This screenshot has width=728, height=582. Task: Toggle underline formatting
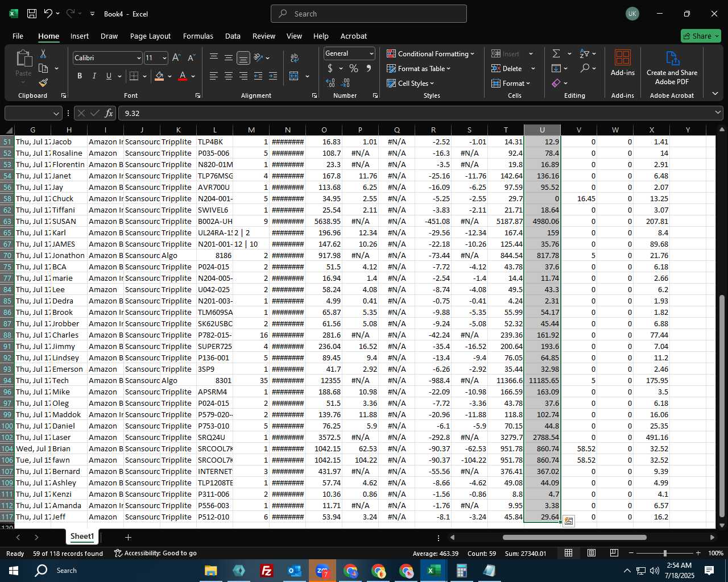(x=109, y=76)
